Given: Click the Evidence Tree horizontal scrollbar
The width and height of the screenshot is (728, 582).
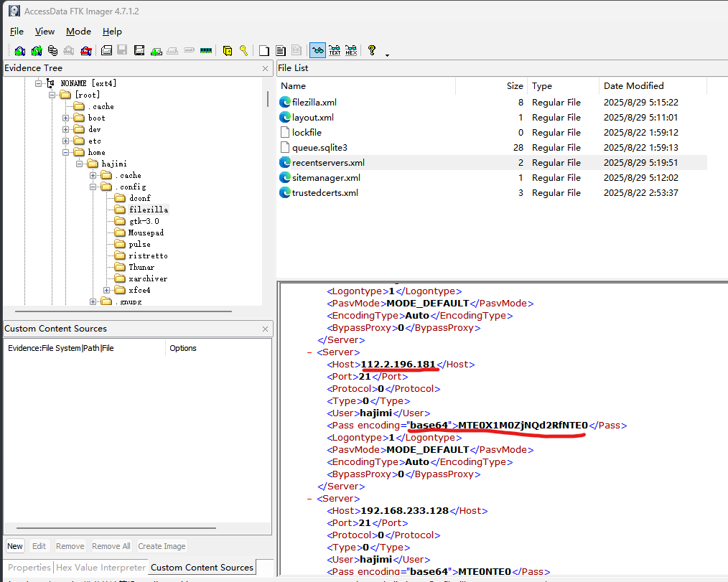Looking at the screenshot, I should click(123, 311).
